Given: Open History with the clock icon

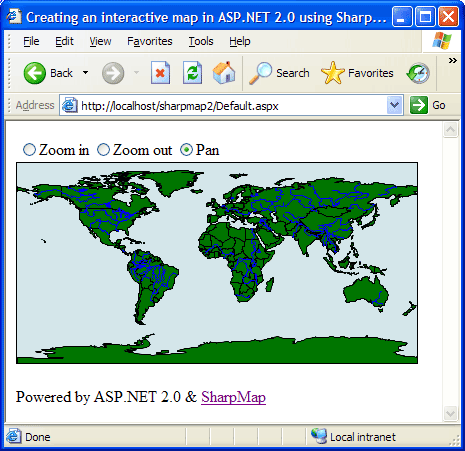Looking at the screenshot, I should tap(418, 73).
